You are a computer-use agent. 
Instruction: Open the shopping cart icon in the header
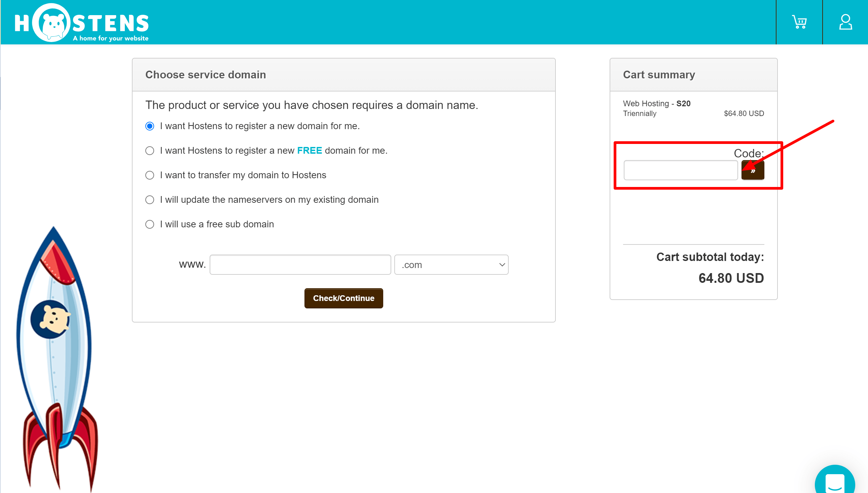click(x=799, y=22)
